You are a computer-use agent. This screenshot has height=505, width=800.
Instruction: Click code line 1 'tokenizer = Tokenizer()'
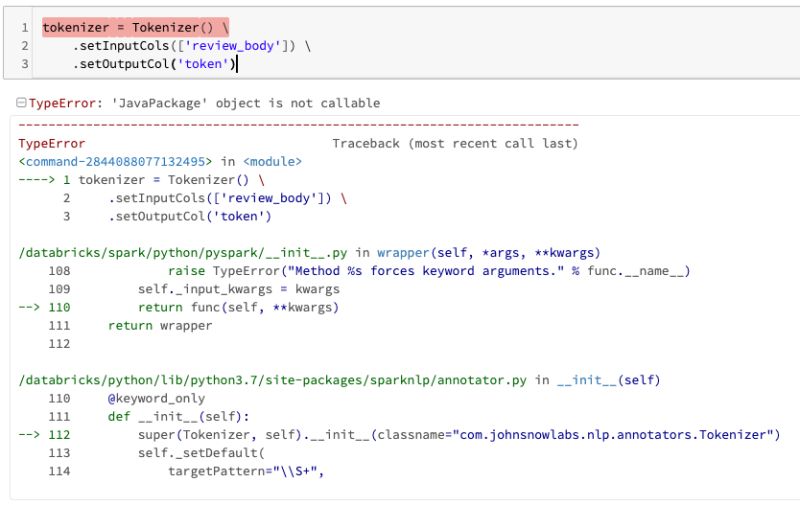click(x=135, y=28)
